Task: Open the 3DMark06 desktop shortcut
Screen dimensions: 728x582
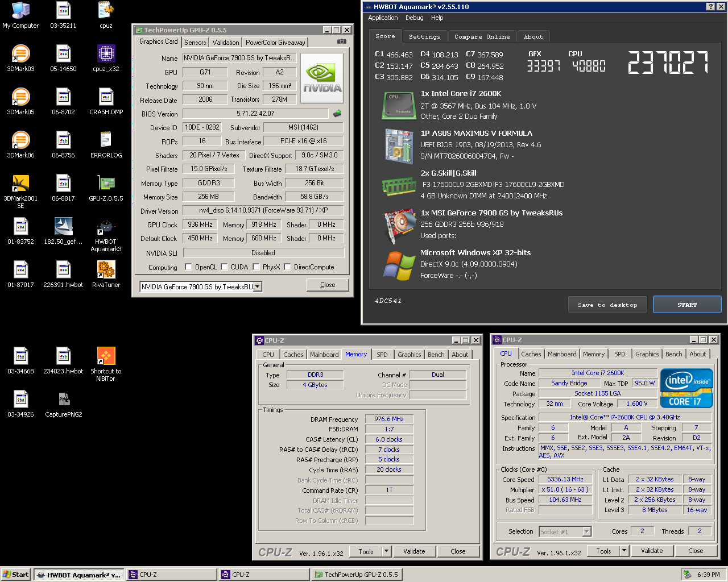Action: (20, 144)
